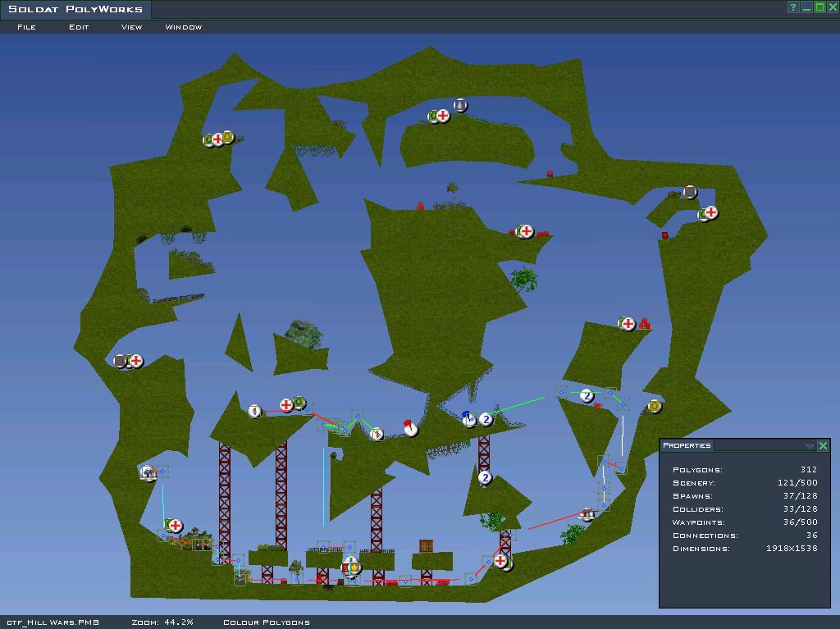
Task: Click the Properties tab title
Action: (x=687, y=445)
